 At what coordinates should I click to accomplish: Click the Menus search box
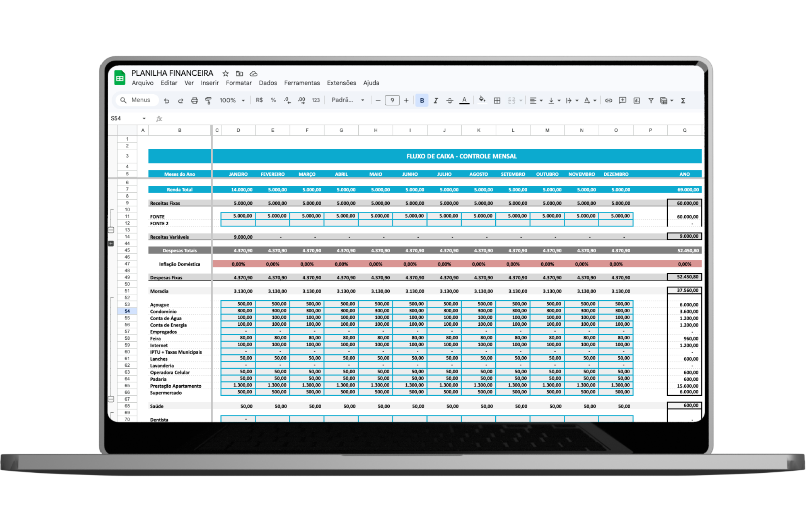(137, 100)
